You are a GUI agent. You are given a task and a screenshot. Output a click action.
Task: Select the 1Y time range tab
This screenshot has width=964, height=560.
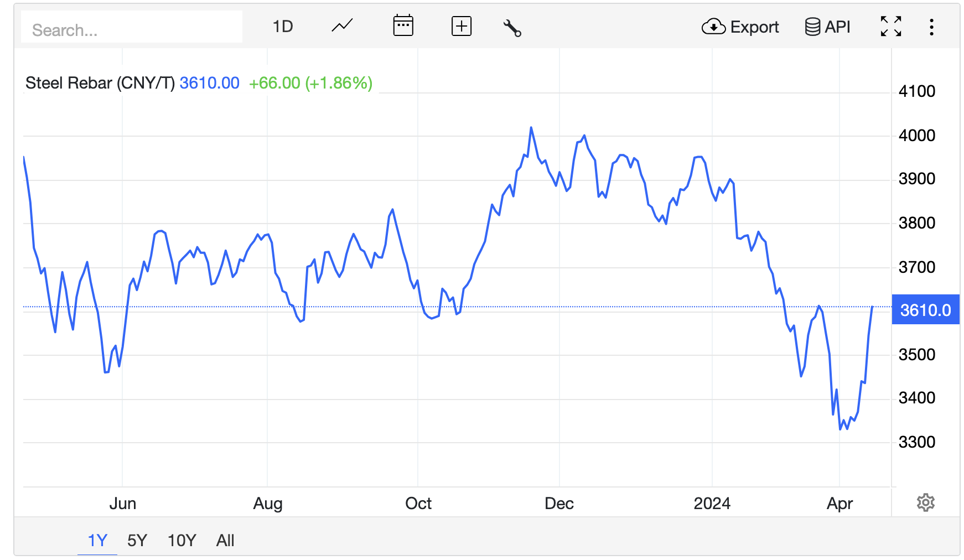pyautogui.click(x=97, y=540)
